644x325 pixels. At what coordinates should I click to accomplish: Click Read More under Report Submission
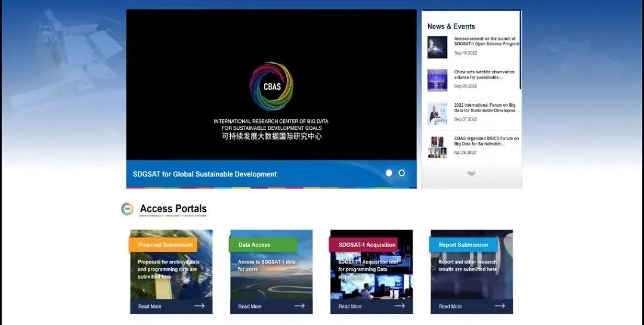[x=450, y=307]
